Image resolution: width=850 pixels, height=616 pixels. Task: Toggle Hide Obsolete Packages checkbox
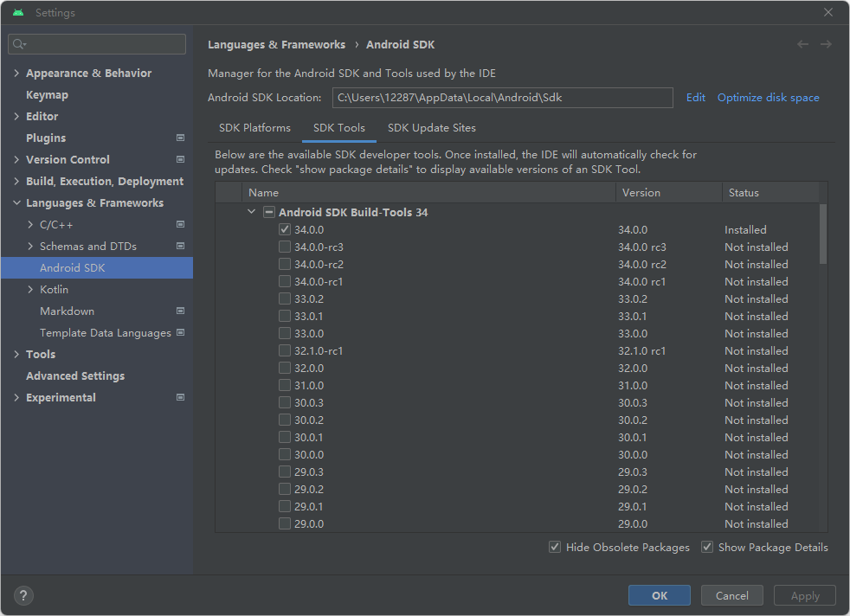(x=555, y=547)
